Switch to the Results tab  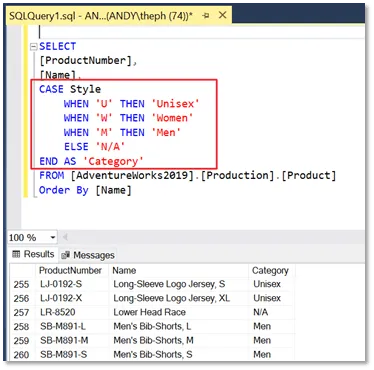click(x=33, y=254)
